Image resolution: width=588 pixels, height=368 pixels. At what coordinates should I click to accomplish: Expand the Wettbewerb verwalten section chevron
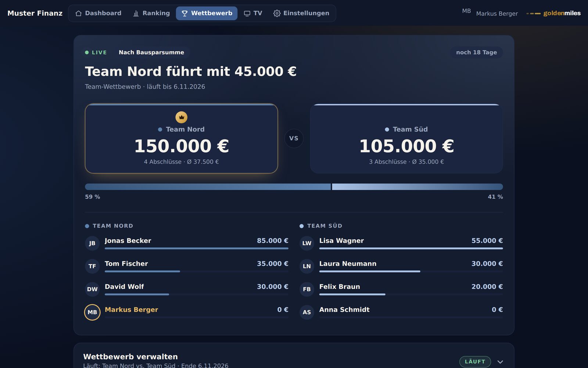(x=500, y=362)
